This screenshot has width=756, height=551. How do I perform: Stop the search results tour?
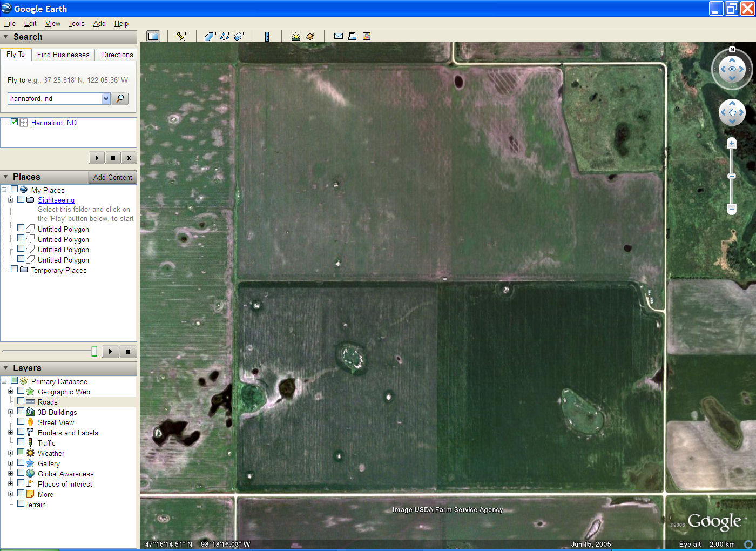(x=112, y=158)
